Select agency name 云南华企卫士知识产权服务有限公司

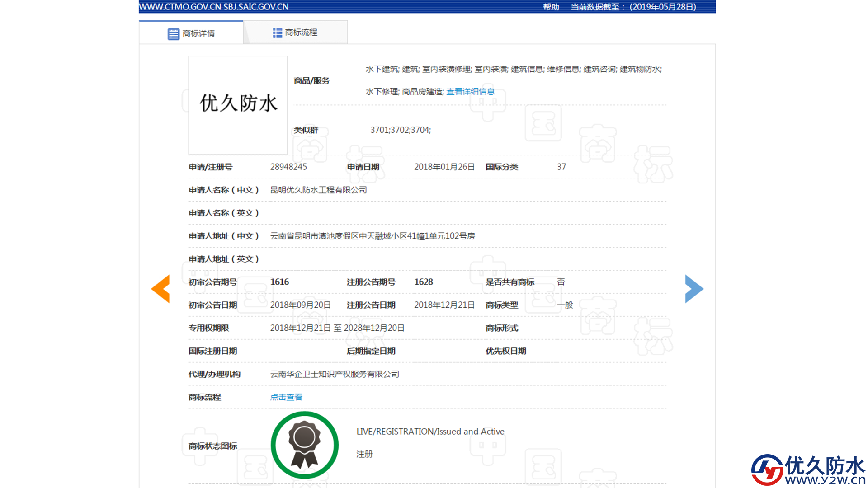[335, 374]
